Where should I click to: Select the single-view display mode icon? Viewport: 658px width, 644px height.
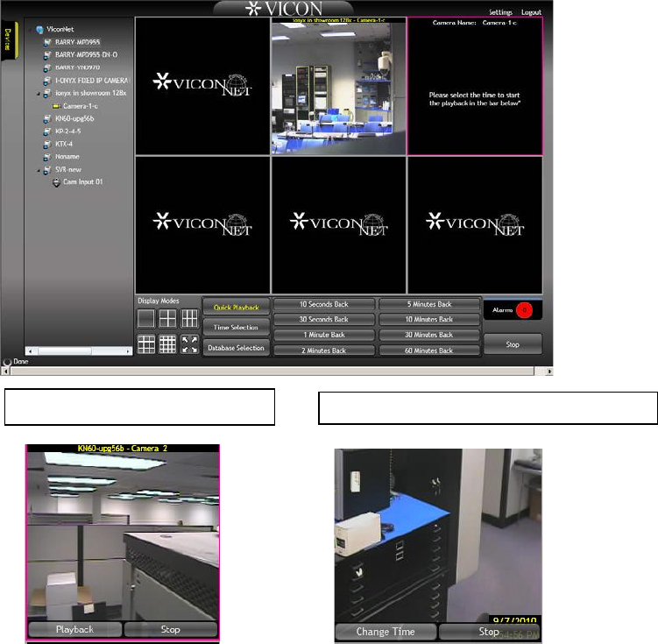point(145,318)
